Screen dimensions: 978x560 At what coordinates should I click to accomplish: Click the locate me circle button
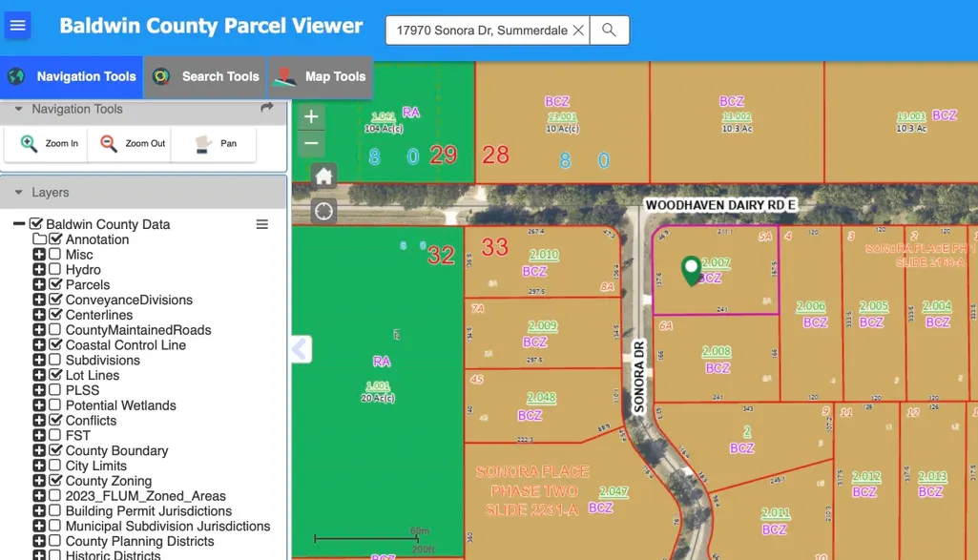pos(323,212)
